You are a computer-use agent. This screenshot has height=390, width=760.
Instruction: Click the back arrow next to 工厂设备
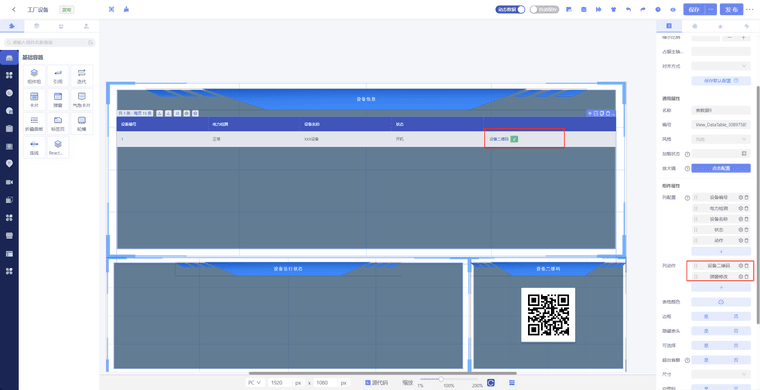[14, 9]
